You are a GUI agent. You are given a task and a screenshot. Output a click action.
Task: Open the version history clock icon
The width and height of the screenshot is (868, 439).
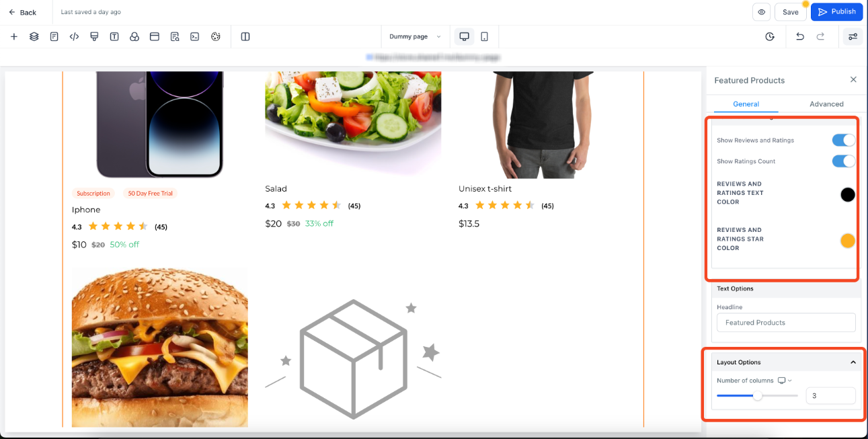[770, 37]
